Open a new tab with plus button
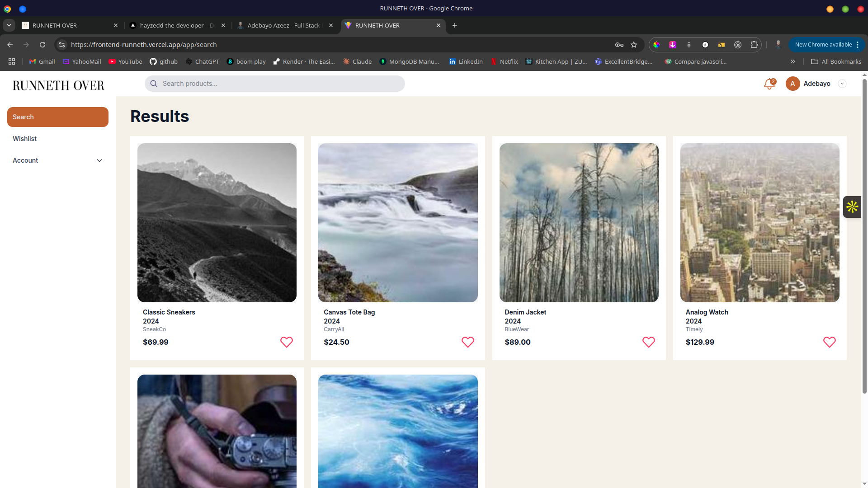The width and height of the screenshot is (868, 488). point(455,25)
